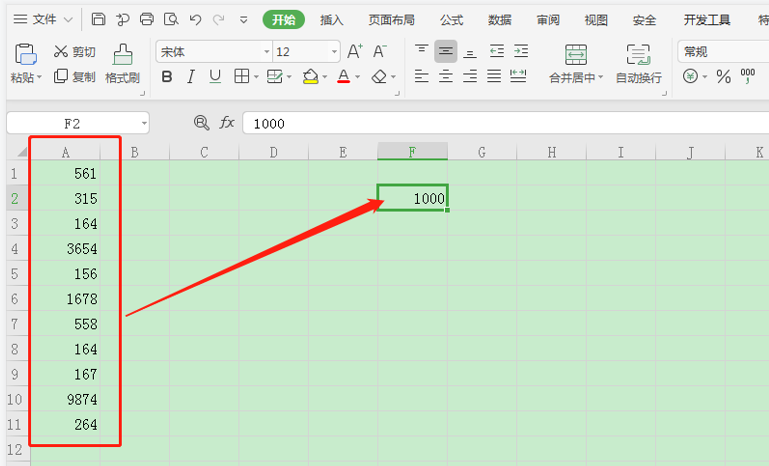Viewport: 769px width, 466px height.
Task: Switch to the 数据 Data tab
Action: tap(500, 20)
